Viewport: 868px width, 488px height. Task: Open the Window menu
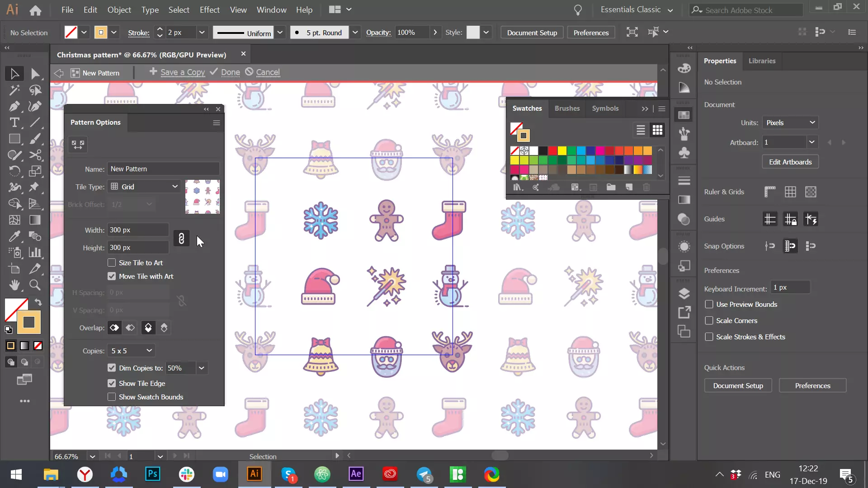[x=271, y=9]
